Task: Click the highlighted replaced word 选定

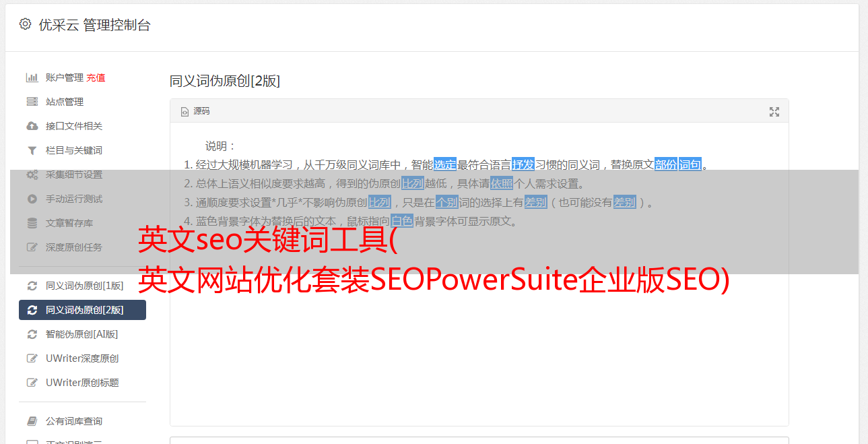Action: coord(445,164)
